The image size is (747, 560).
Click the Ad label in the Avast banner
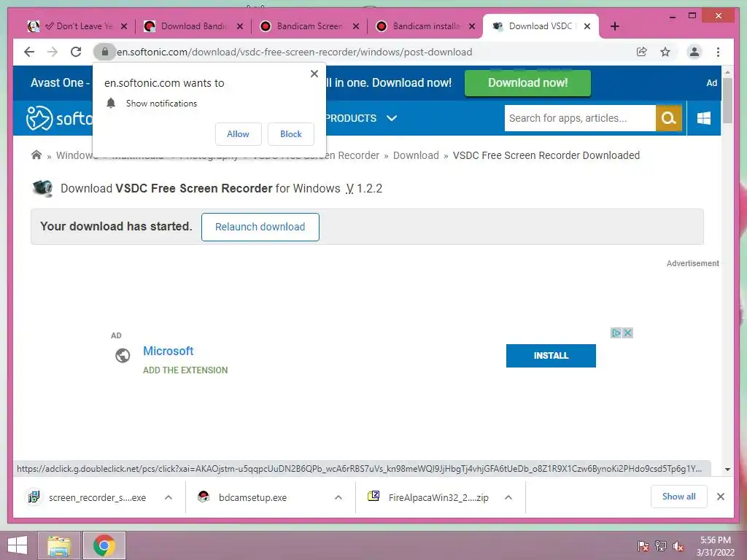(712, 83)
